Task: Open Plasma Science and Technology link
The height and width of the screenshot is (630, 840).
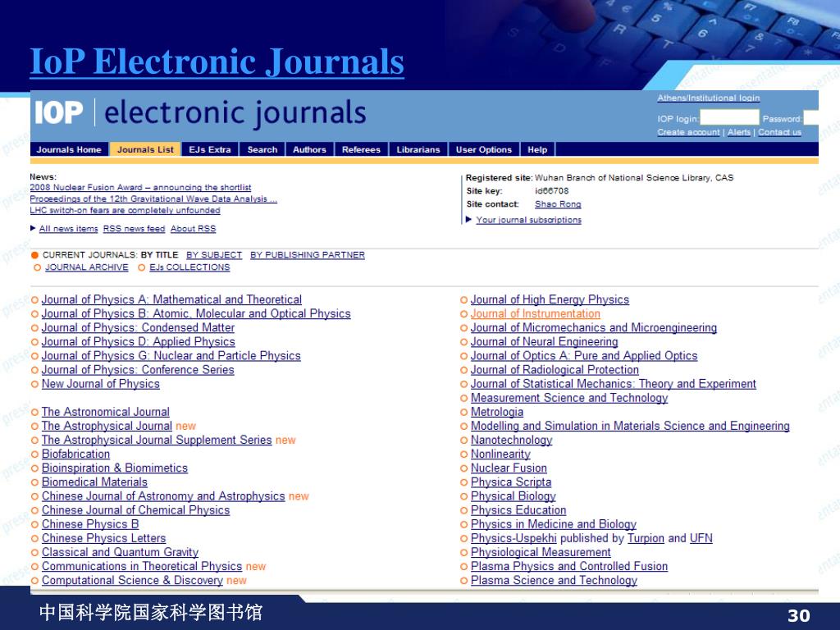Action: tap(554, 580)
